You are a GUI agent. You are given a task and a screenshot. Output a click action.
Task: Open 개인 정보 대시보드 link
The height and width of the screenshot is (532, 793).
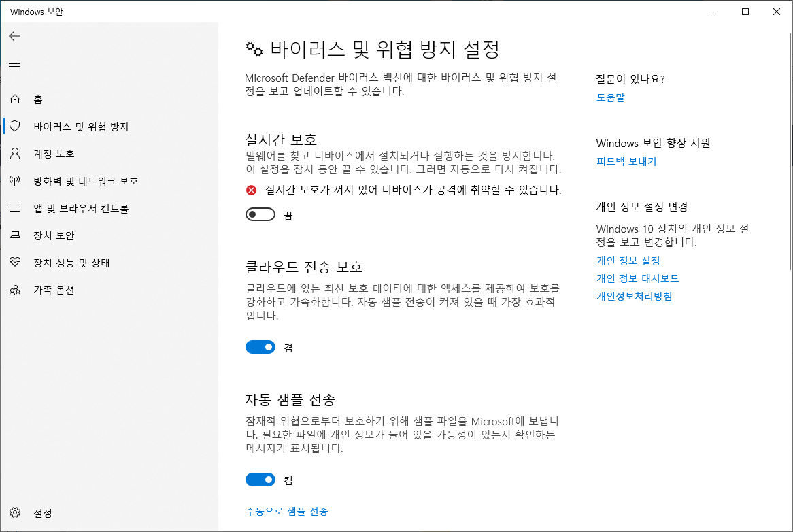(x=637, y=279)
